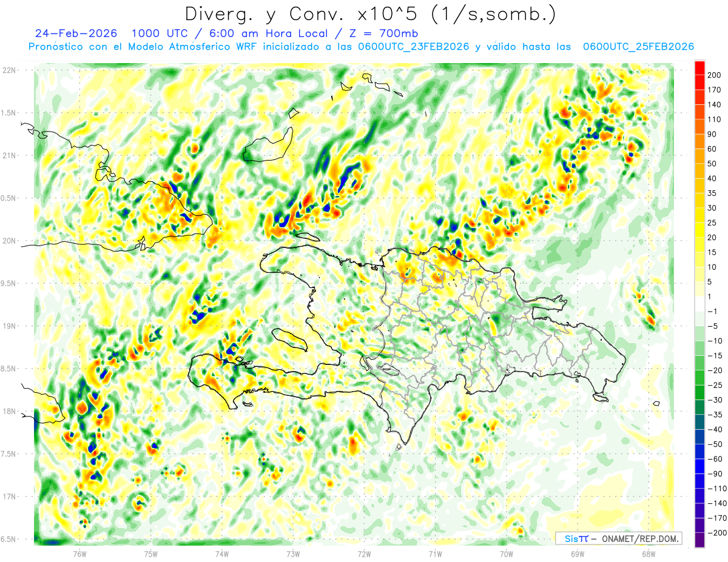
Task: Click the initialization time '0600UTC_23FEB2026'
Action: point(414,47)
